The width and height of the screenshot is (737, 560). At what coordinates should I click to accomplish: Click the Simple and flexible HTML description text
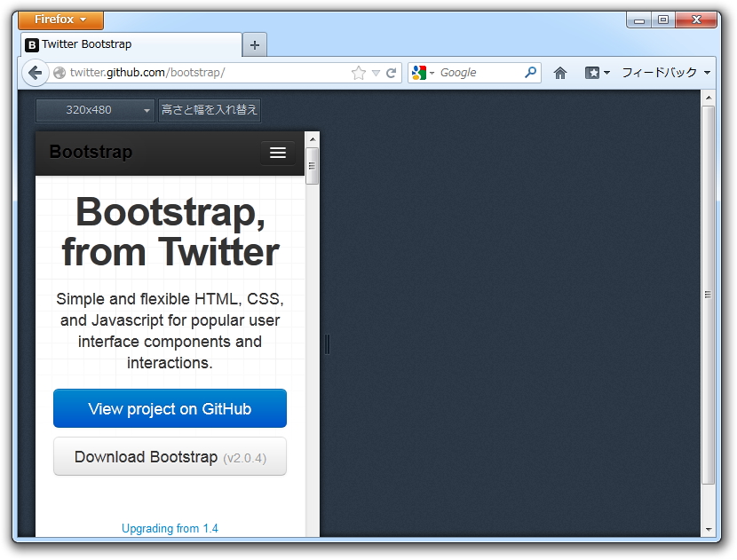click(170, 331)
